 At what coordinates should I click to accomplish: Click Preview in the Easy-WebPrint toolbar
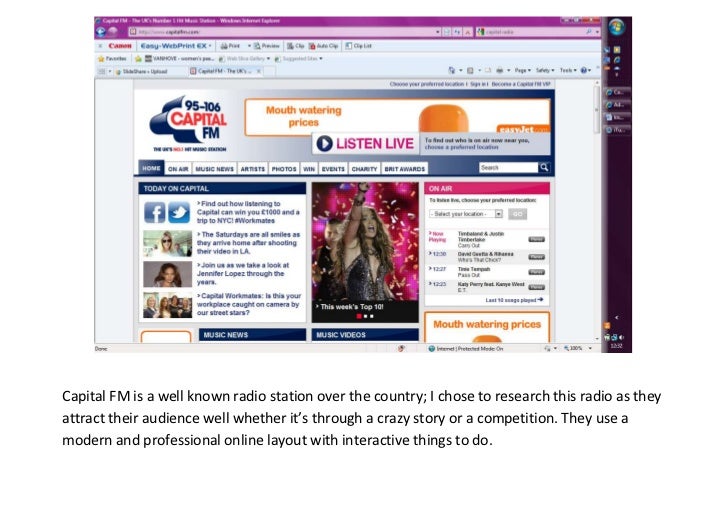tap(266, 46)
